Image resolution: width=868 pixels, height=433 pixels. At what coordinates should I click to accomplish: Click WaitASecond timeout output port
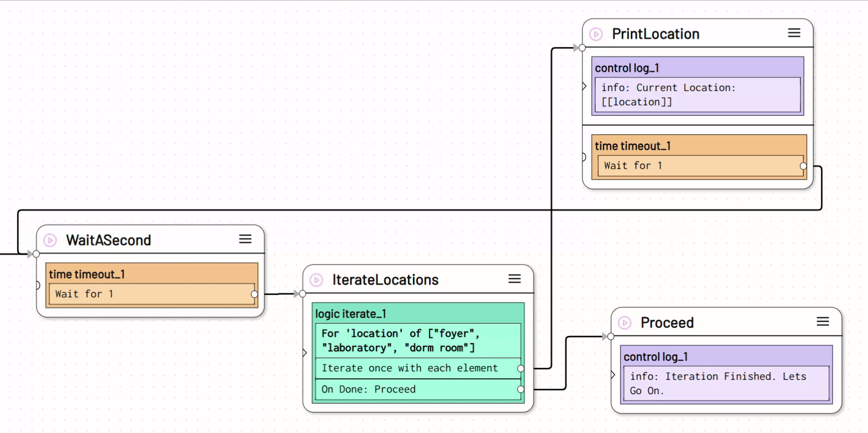[254, 294]
